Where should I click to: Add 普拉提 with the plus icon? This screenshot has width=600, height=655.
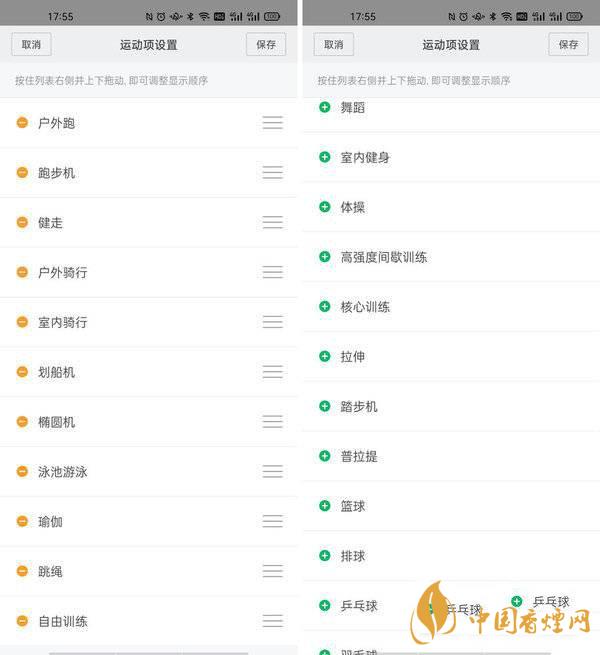[x=324, y=456]
